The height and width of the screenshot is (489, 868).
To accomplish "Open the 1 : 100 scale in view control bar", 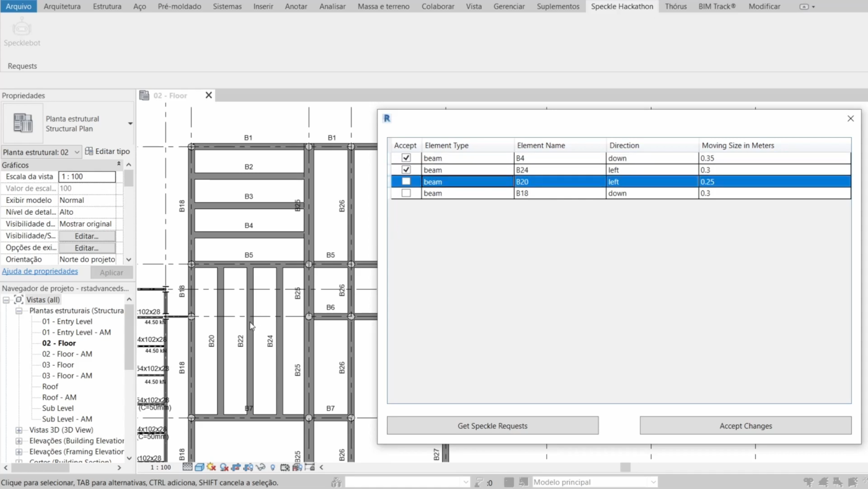I will 161,467.
